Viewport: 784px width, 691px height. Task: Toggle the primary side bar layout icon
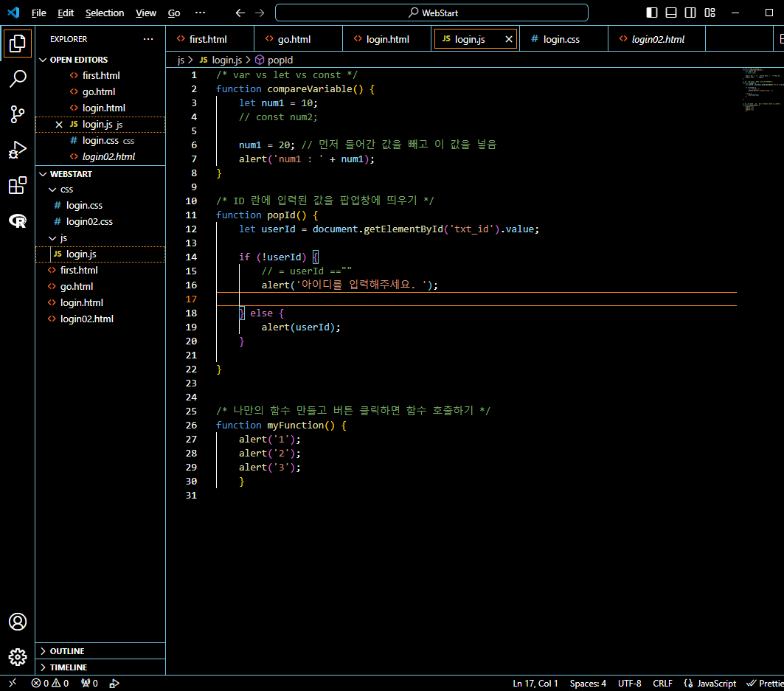(x=651, y=13)
